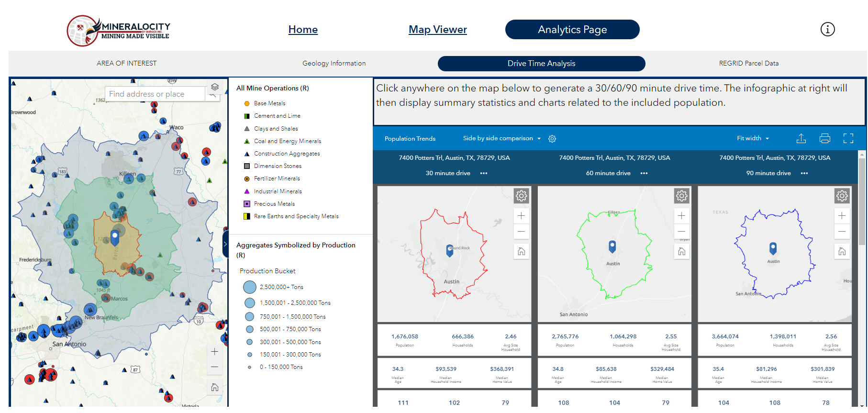
Task: Reset 90 minute map to home extent
Action: 842,251
